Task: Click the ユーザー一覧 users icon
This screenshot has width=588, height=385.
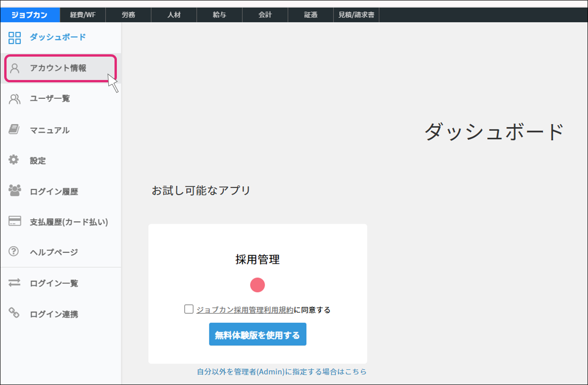Action: 15,99
